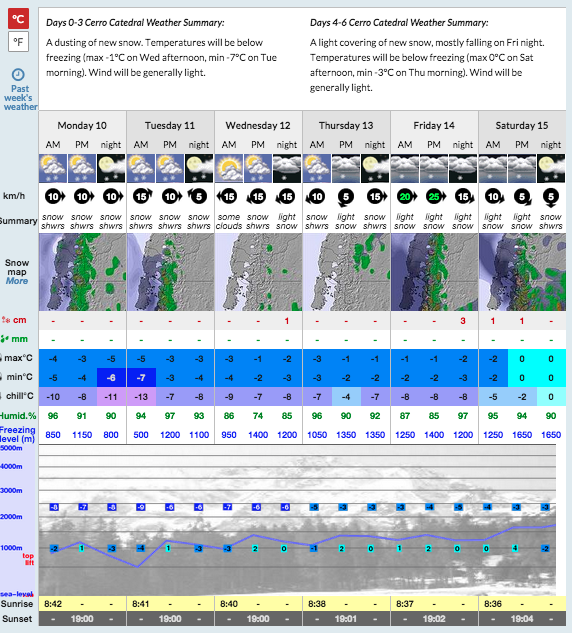Click Thursday sunset time 19:01

click(346, 619)
